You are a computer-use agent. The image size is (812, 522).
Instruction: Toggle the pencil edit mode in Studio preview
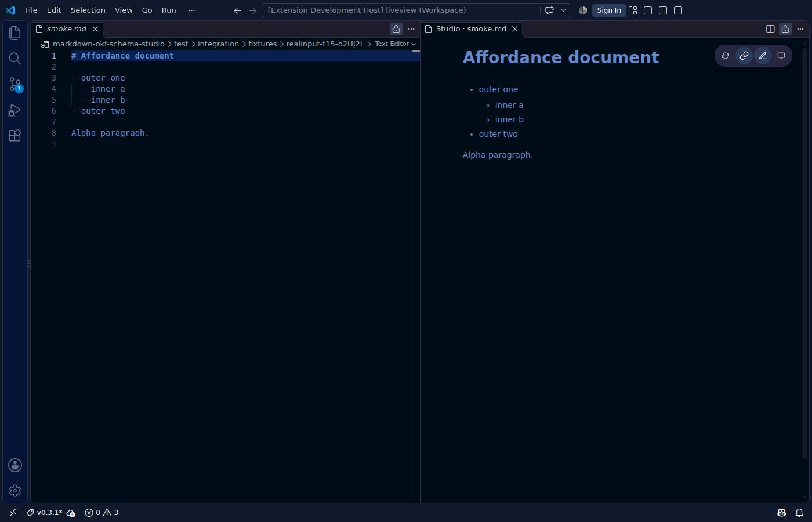click(763, 56)
